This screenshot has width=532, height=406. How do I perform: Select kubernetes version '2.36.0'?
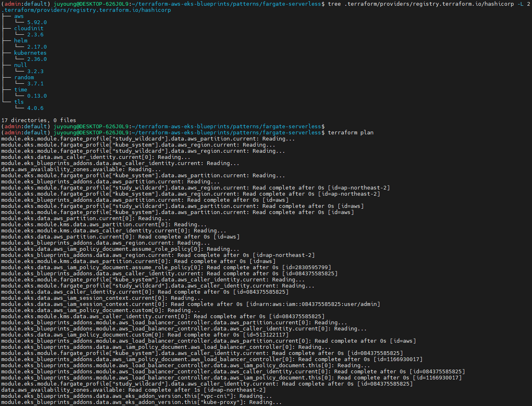37,59
